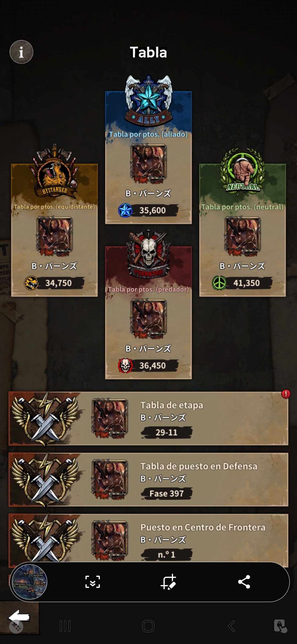This screenshot has width=297, height=644.
Task: Open Tabla de puesto en Defensa row
Action: (x=148, y=480)
